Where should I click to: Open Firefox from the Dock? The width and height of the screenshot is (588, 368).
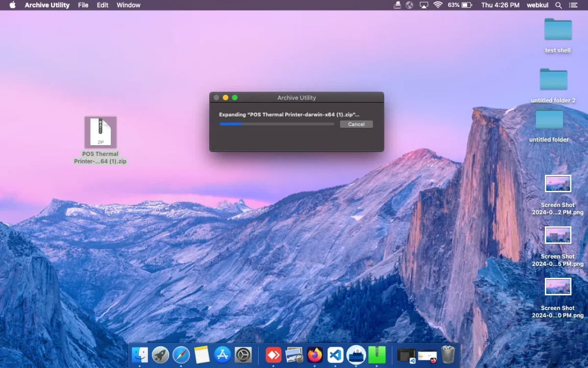click(x=315, y=354)
